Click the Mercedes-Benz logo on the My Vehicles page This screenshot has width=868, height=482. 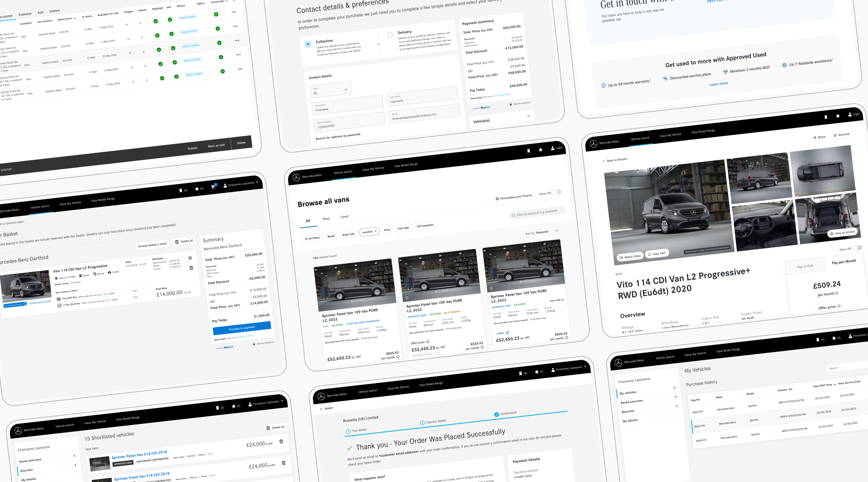click(618, 363)
